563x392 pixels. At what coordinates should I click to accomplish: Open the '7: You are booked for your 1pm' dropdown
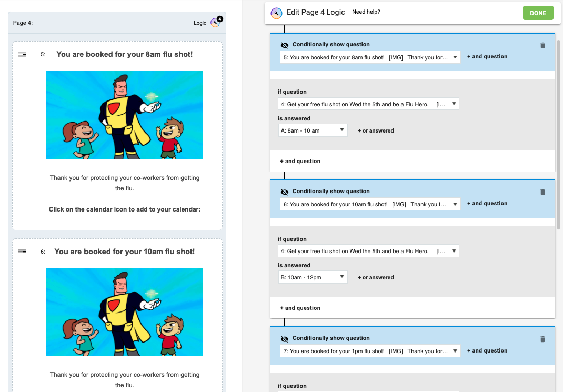click(x=370, y=351)
